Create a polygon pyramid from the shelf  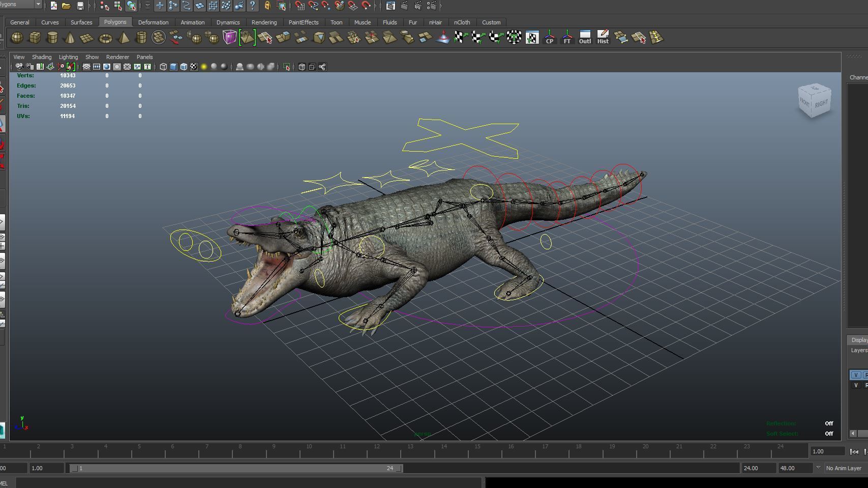click(x=123, y=38)
